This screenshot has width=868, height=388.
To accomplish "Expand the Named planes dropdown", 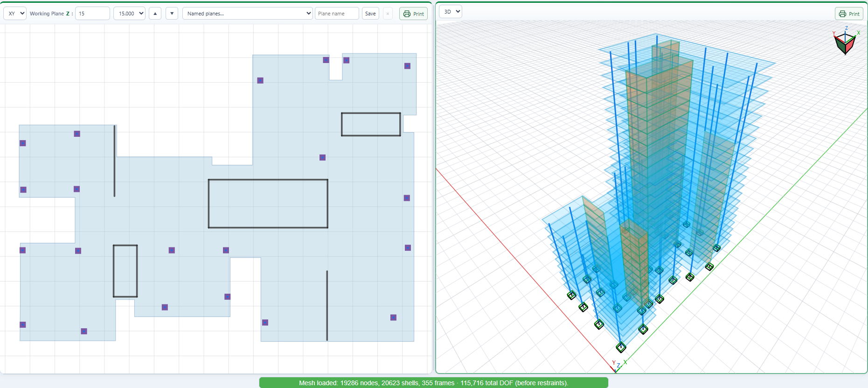I will pos(247,14).
